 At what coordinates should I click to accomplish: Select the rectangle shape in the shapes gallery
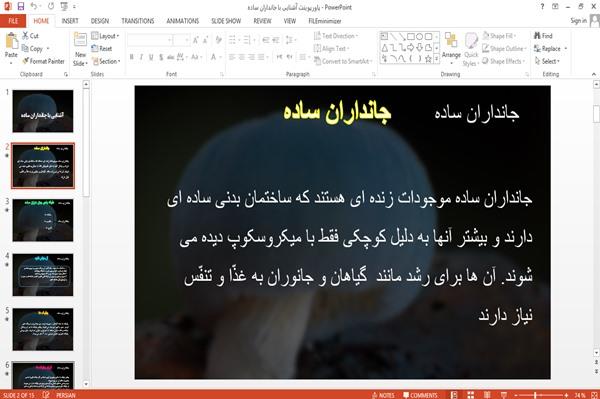(x=411, y=37)
